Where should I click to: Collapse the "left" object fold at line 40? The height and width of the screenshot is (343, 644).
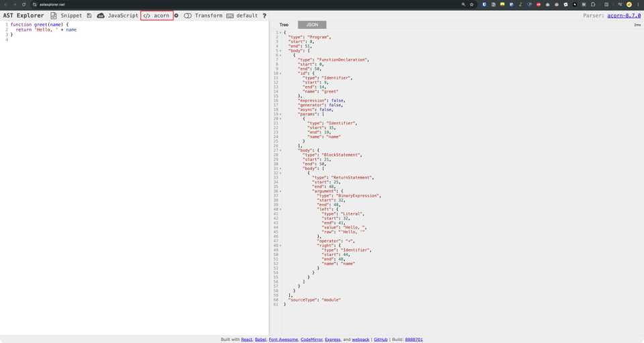point(280,209)
